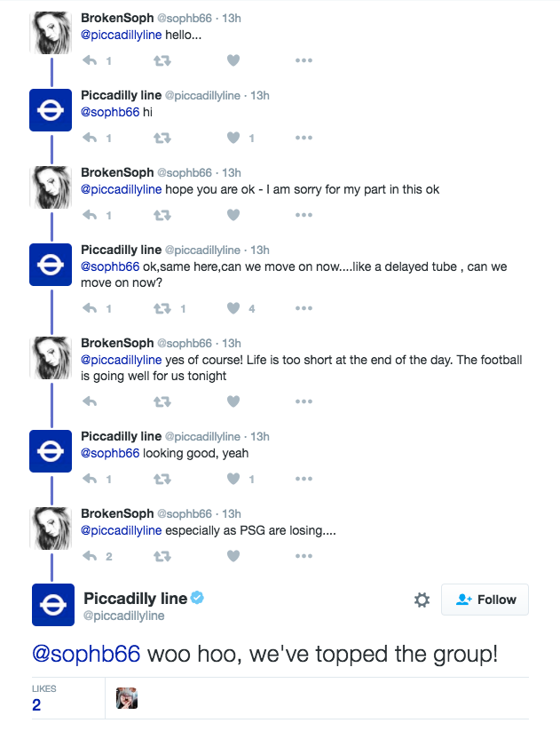Image resolution: width=560 pixels, height=731 pixels.
Task: Open the gear settings menu beside Follow
Action: click(422, 600)
